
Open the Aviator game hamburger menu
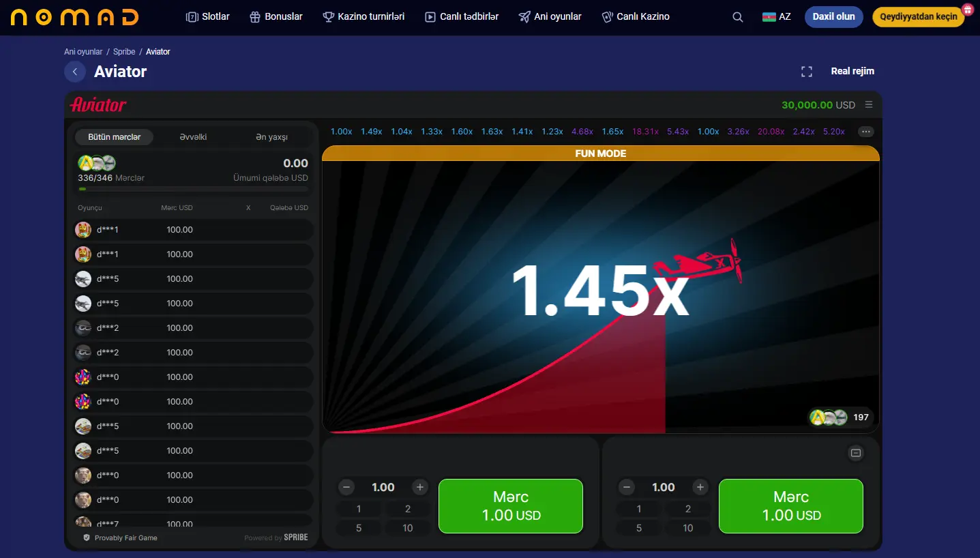coord(869,105)
